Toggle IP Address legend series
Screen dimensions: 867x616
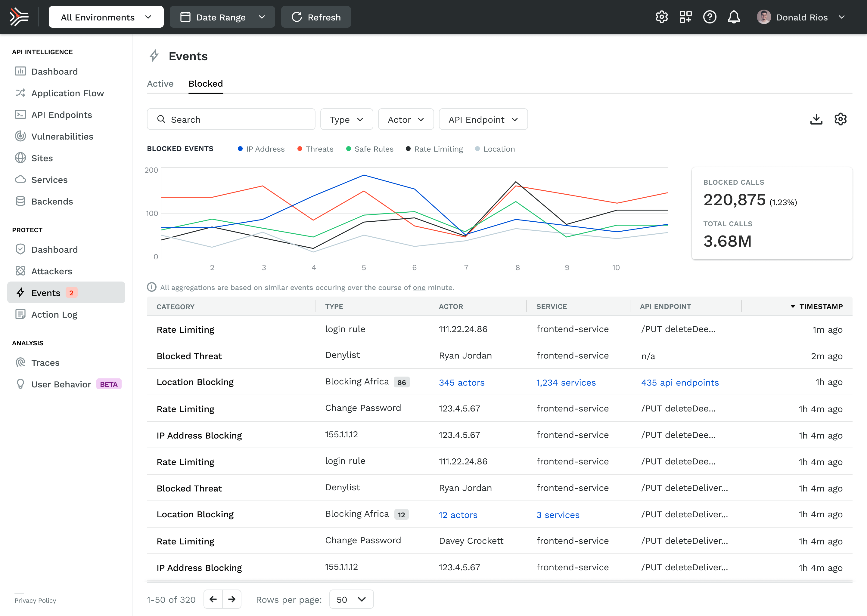click(x=261, y=149)
